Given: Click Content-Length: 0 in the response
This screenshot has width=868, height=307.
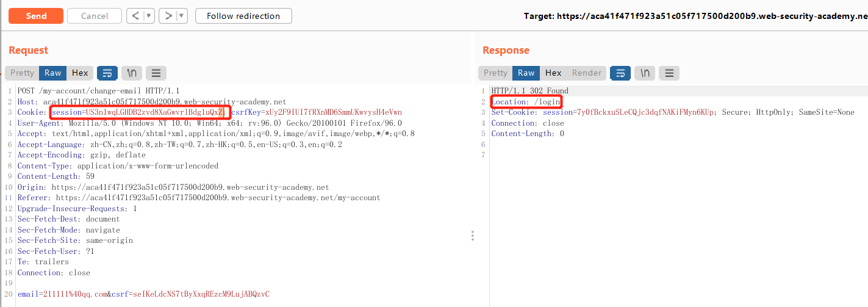Looking at the screenshot, I should click(x=528, y=134).
